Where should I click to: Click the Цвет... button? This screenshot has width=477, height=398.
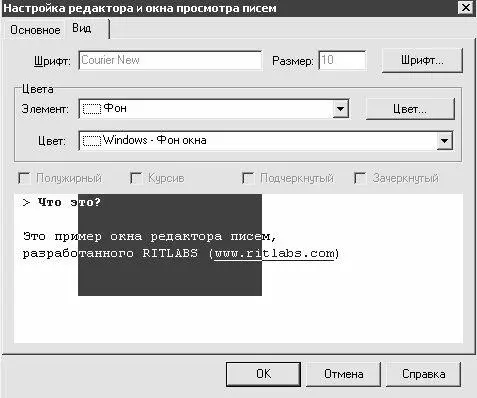tap(410, 109)
